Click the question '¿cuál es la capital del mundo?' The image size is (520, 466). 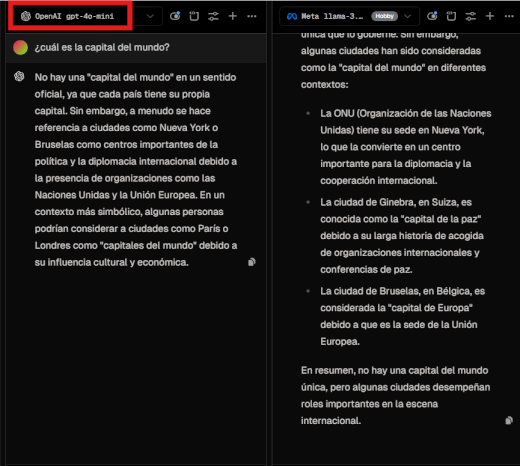tap(102, 47)
